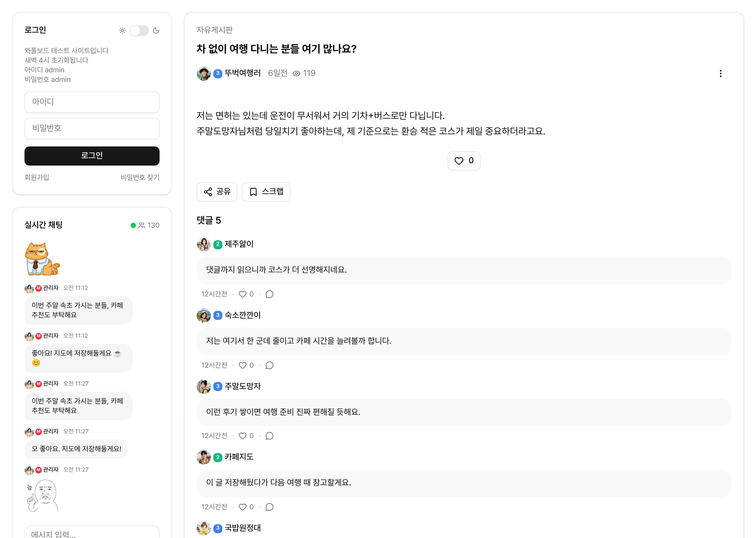Click 카페지도 commenter avatar

pyautogui.click(x=204, y=457)
